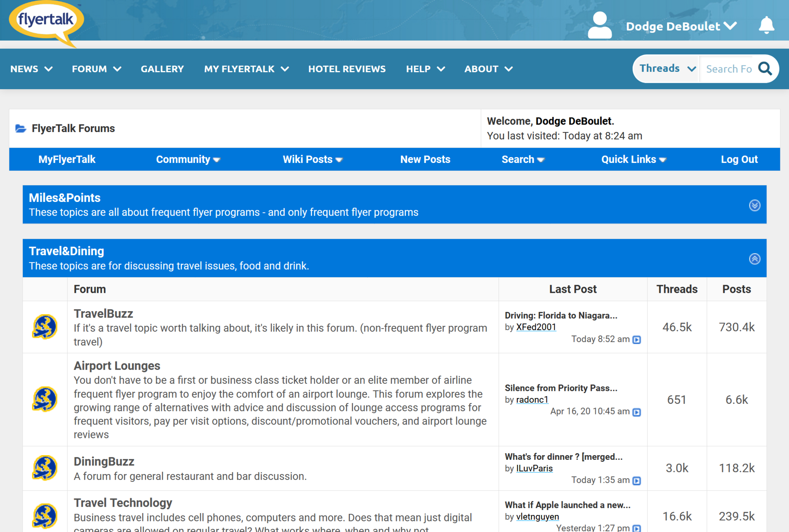Open the Threads search type dropdown
Viewport: 789px width, 532px height.
[x=667, y=69]
